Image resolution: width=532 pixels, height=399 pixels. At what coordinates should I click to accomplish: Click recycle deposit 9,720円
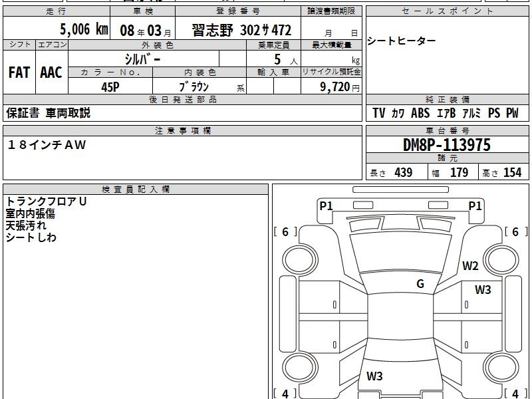[340, 87]
